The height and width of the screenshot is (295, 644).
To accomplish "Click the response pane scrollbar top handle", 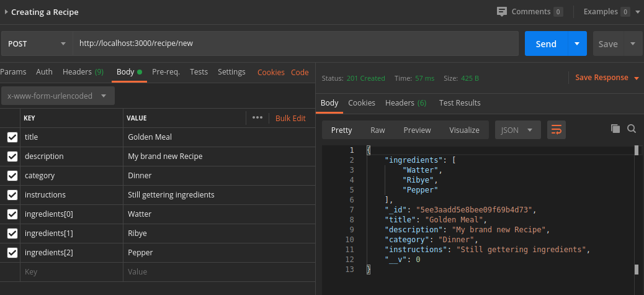I will click(637, 150).
